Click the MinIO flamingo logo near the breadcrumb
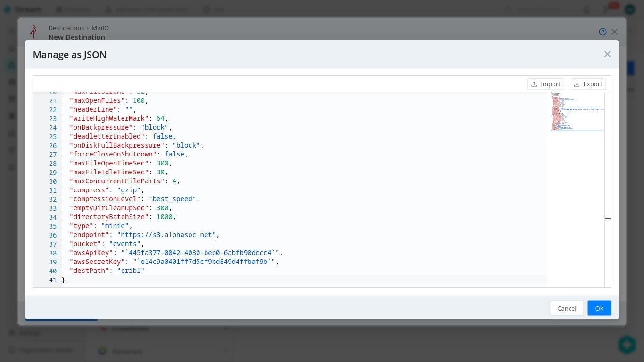Image resolution: width=644 pixels, height=362 pixels. (x=33, y=32)
